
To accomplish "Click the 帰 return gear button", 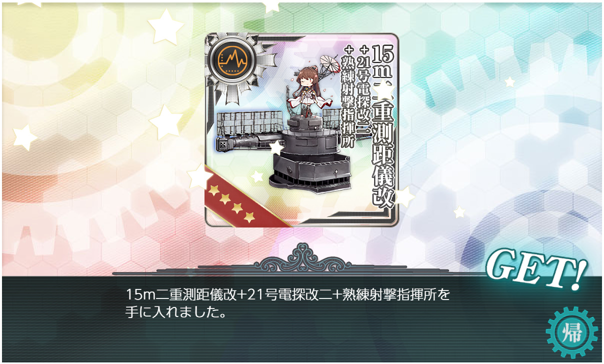I will pos(572,332).
